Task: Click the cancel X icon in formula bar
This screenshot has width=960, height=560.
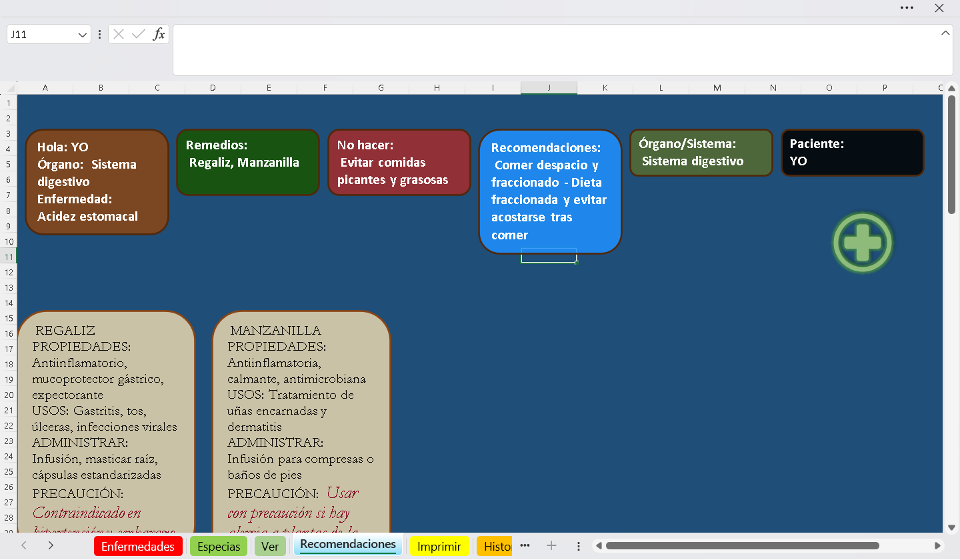Action: [x=119, y=34]
